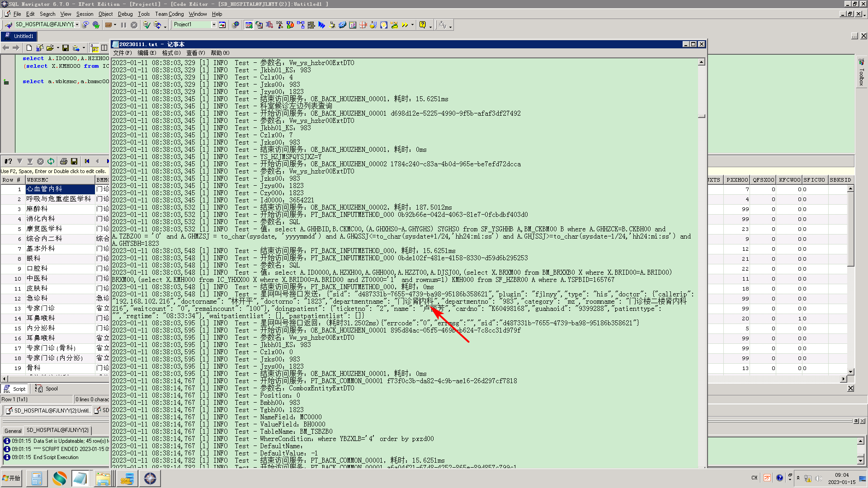Expand the Project1 combo box
This screenshot has width=868, height=488.
point(214,25)
